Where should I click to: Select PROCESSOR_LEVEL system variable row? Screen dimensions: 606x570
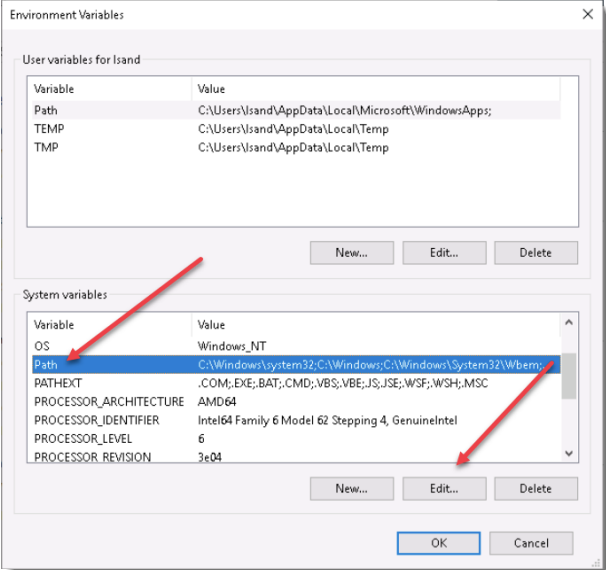[x=296, y=439]
